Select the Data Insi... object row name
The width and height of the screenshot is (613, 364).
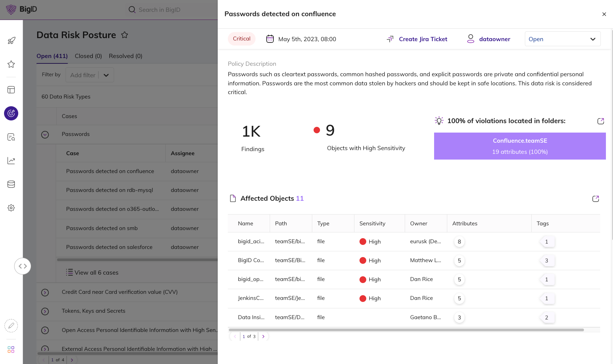[251, 317]
